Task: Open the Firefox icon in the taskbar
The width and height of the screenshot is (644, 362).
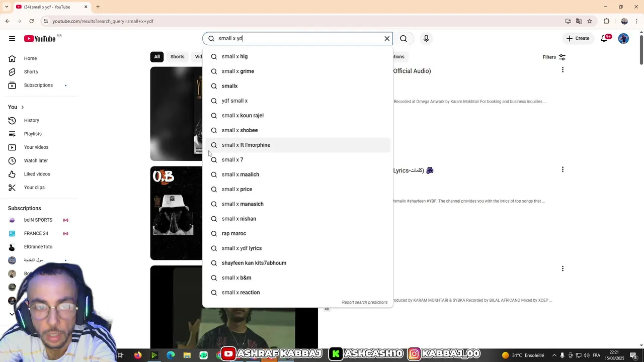Action: click(137, 355)
